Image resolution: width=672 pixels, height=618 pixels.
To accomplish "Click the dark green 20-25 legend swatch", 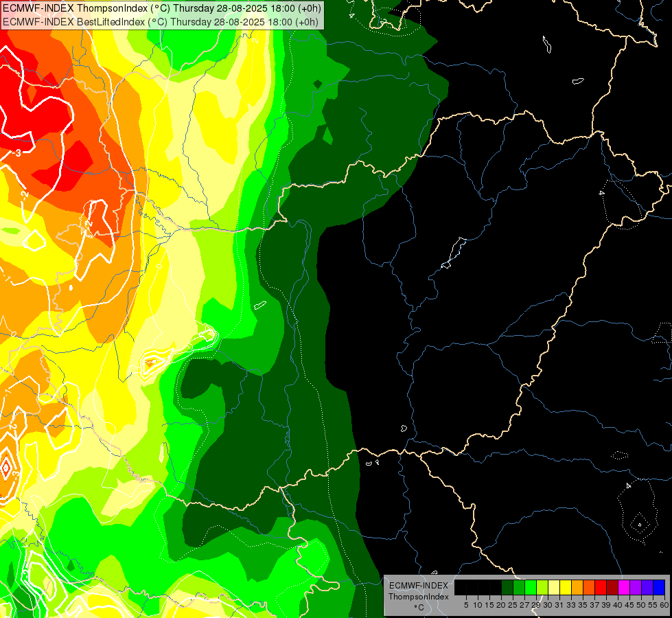I will pos(507,587).
